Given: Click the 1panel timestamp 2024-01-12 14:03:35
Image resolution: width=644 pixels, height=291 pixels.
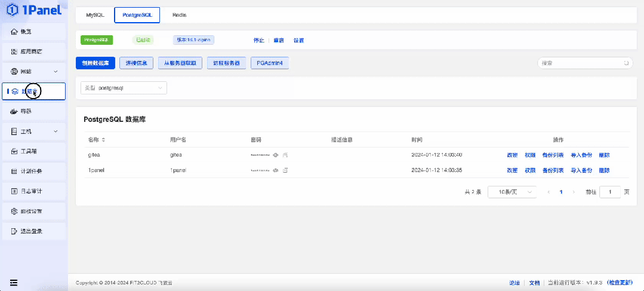Looking at the screenshot, I should (437, 170).
